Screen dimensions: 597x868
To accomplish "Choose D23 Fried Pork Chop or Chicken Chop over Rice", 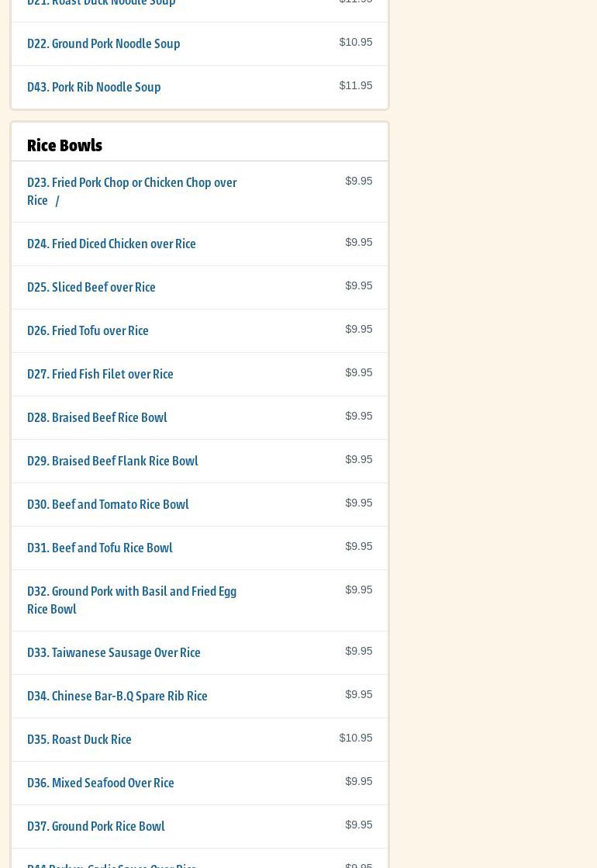I will [132, 191].
